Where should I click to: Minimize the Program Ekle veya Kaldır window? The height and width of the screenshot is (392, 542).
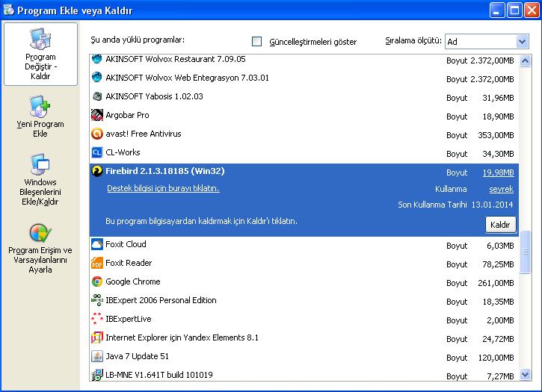(x=496, y=10)
